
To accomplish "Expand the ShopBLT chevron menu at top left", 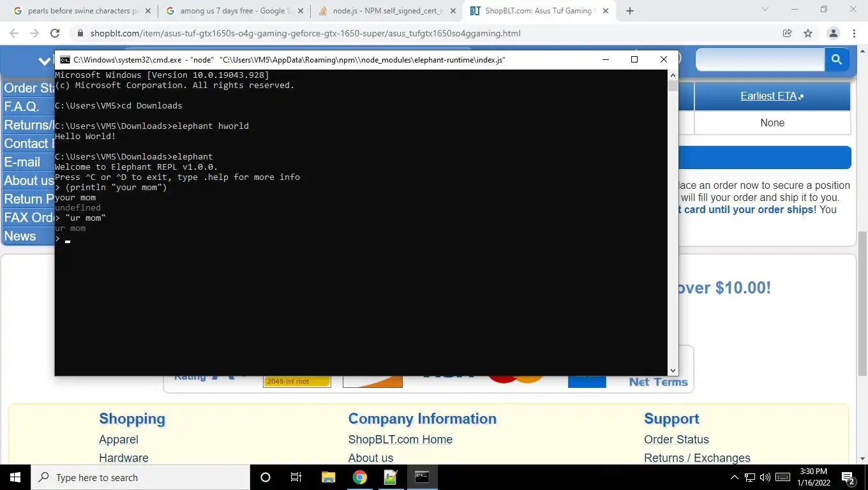I will [x=44, y=61].
